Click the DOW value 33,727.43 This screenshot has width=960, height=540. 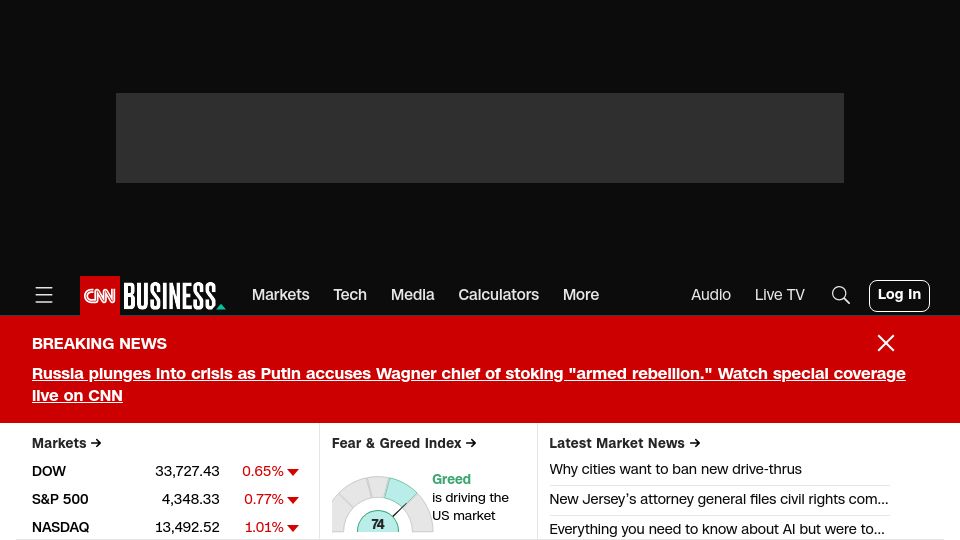187,471
